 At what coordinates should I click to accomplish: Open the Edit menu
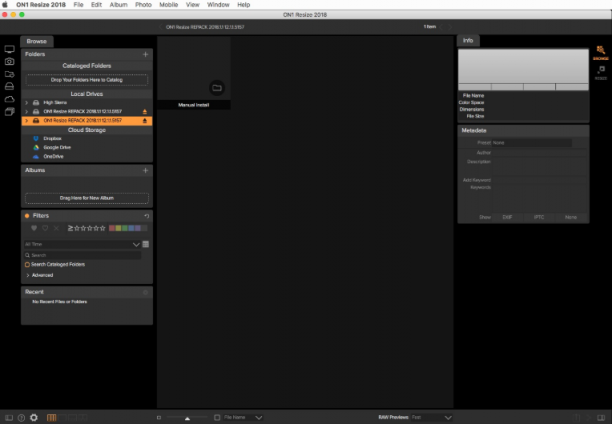(96, 5)
